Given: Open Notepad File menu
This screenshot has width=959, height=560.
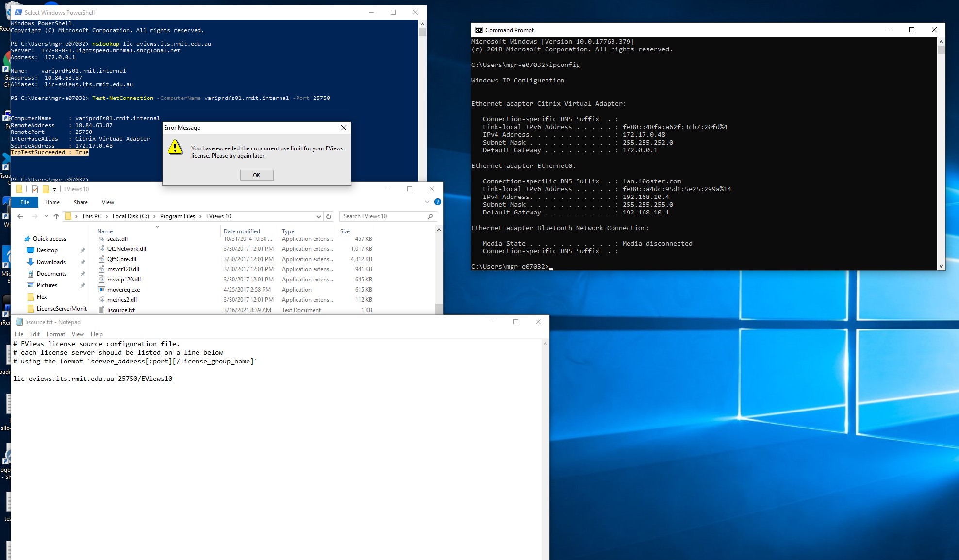Looking at the screenshot, I should pos(19,334).
